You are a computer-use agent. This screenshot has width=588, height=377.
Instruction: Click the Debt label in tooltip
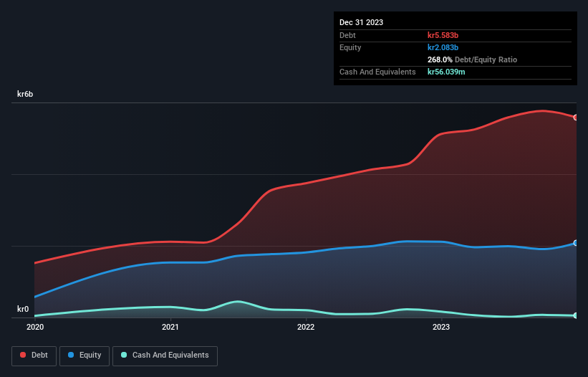[x=347, y=35]
